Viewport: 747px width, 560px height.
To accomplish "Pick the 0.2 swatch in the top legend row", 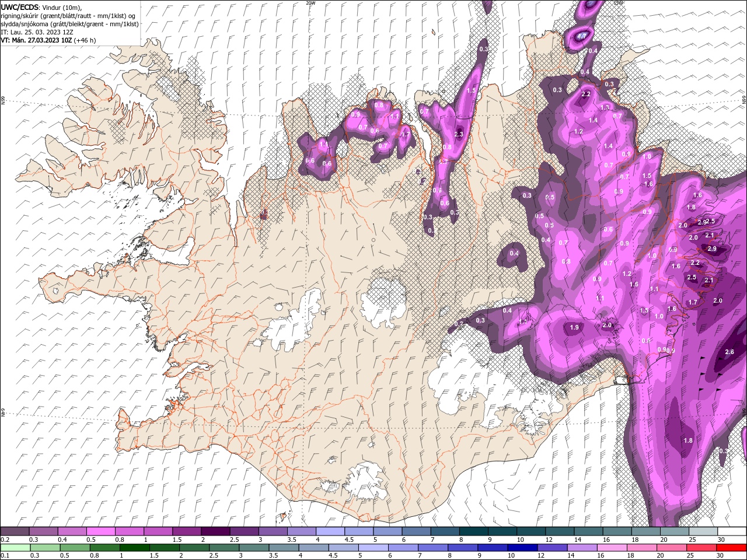I will pos(15,531).
